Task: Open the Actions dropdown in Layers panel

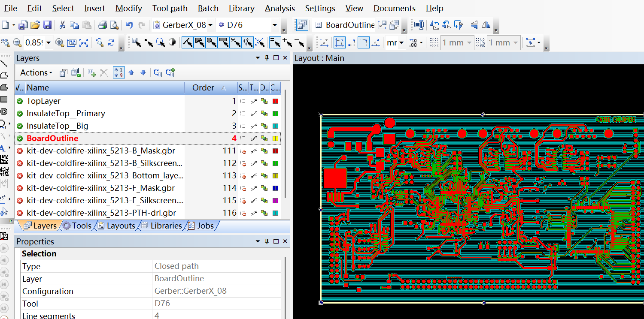Action: point(36,72)
